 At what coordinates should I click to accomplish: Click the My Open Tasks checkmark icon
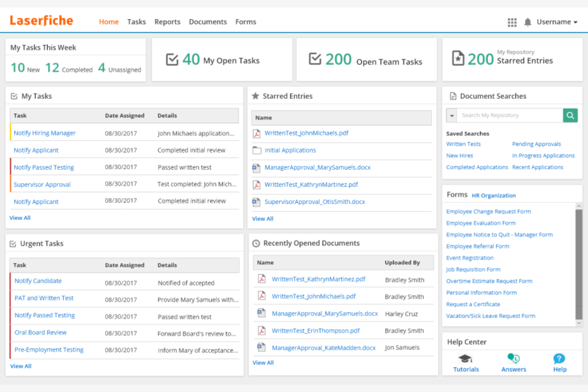click(172, 60)
